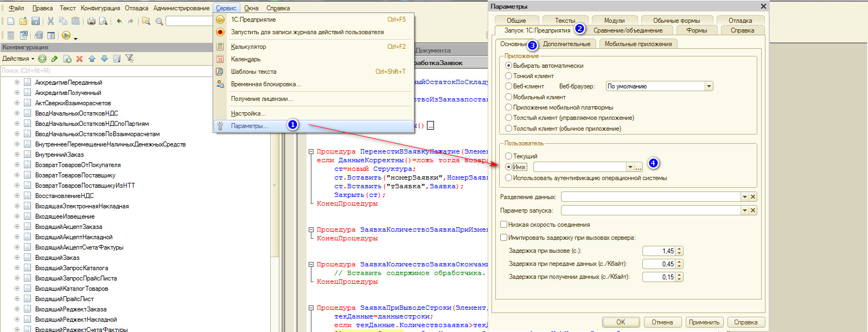Click the 'Настройка...' menu item
The width and height of the screenshot is (868, 332).
248,113
